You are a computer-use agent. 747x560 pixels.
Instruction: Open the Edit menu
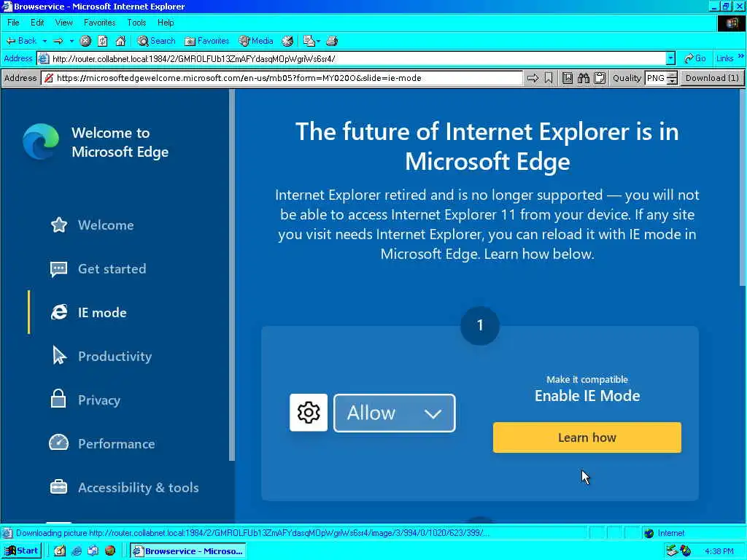click(x=37, y=23)
